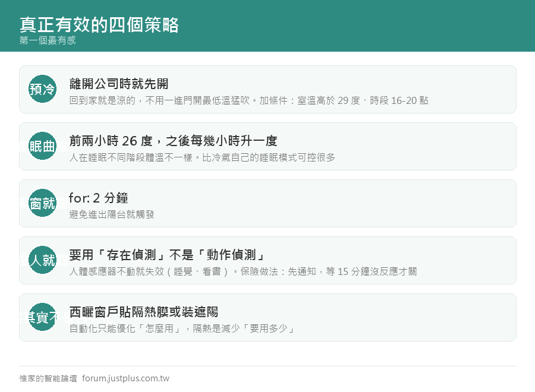Select the 前兩小時 26 度 heading

(x=174, y=140)
